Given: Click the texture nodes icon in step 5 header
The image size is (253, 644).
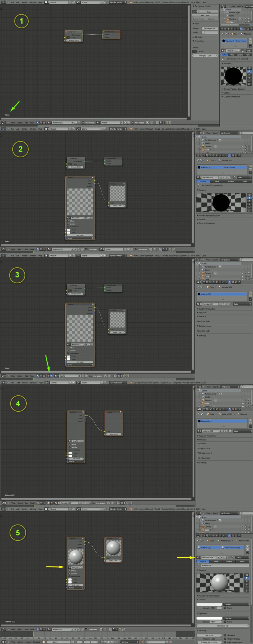Looking at the screenshot, I should 44,629.
